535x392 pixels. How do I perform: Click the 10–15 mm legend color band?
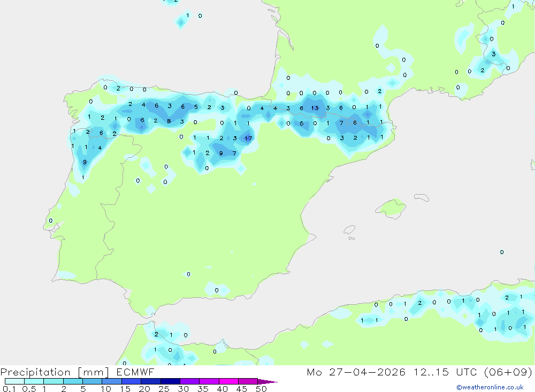pos(112,381)
